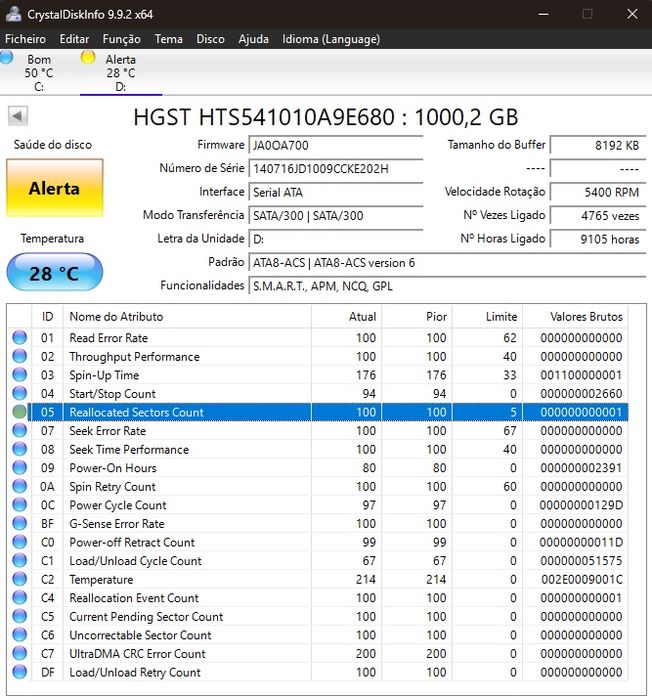Click the Atual column header
The width and height of the screenshot is (652, 700).
[347, 317]
